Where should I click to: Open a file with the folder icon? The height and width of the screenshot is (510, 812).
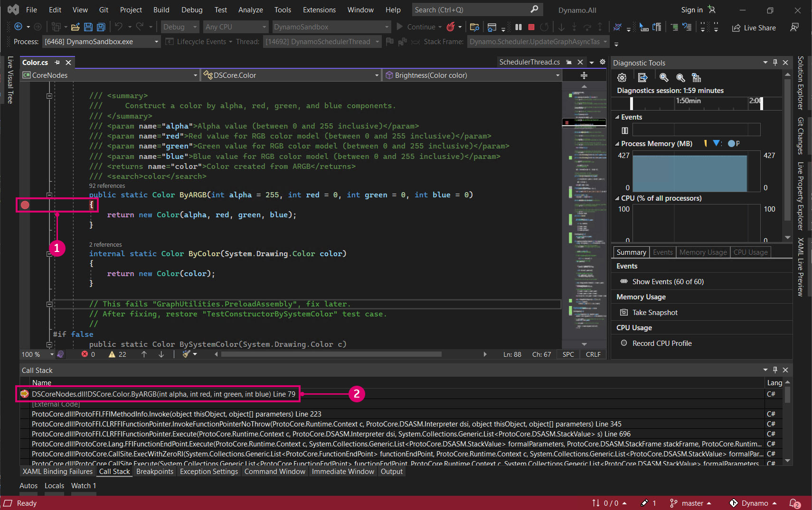point(75,27)
